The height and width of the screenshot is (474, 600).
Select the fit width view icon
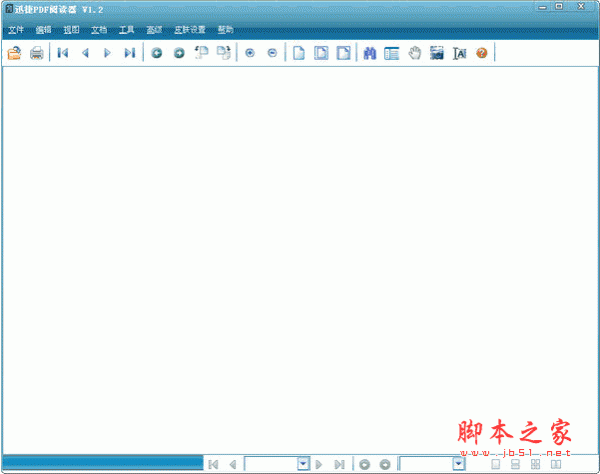(x=344, y=53)
